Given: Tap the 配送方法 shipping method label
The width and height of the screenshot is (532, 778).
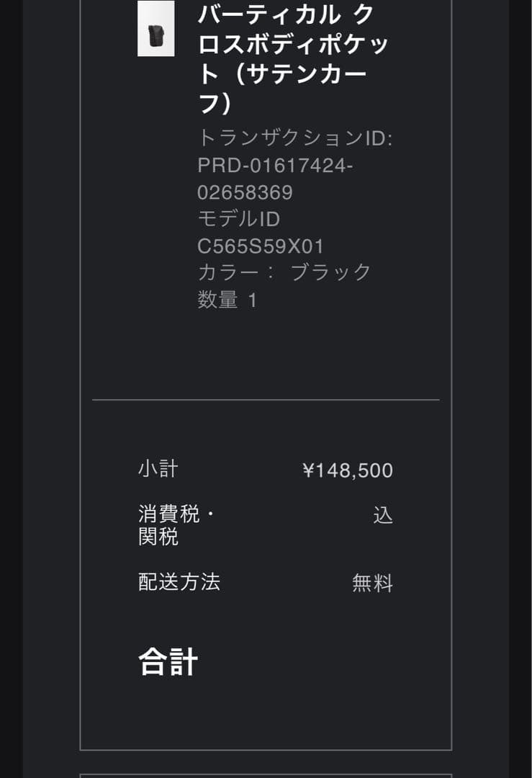Looking at the screenshot, I should point(179,582).
